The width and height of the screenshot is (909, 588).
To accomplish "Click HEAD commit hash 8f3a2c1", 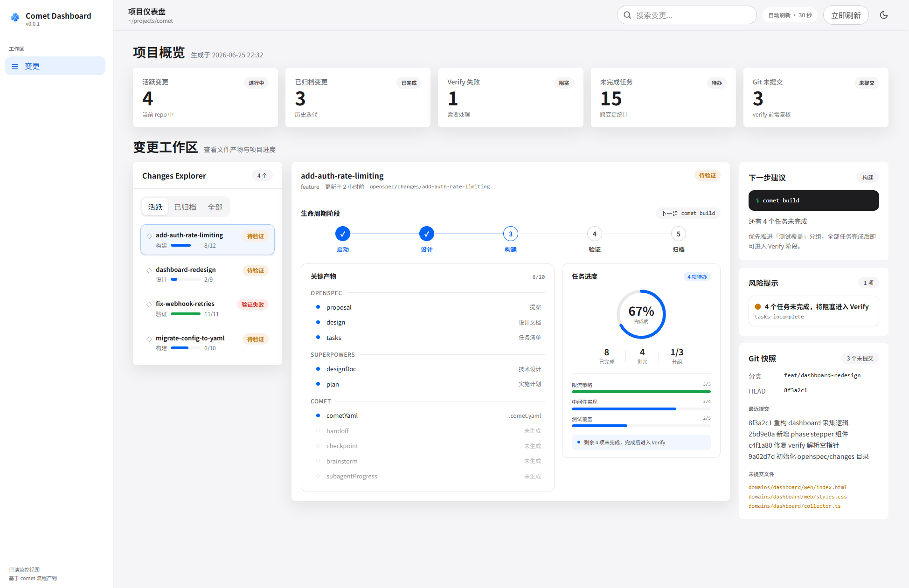I will 795,390.
